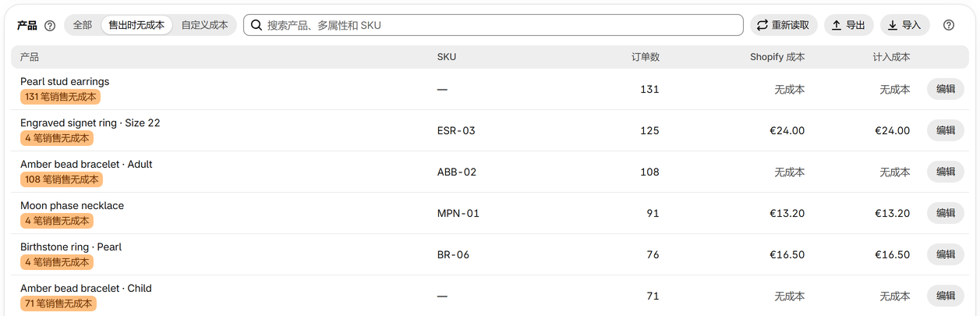Click the 71 笔销售无成本 badge
Screen dimensions: 980x316
point(58,304)
